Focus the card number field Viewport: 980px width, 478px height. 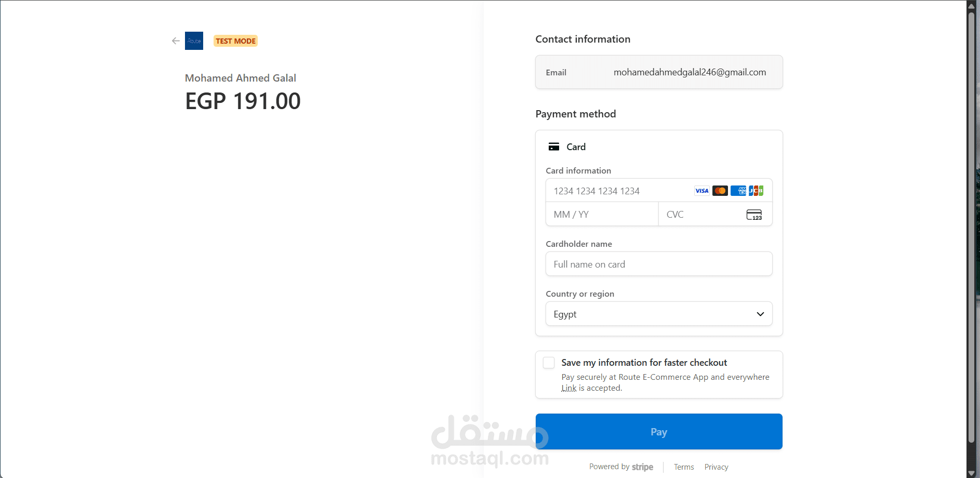click(x=618, y=191)
